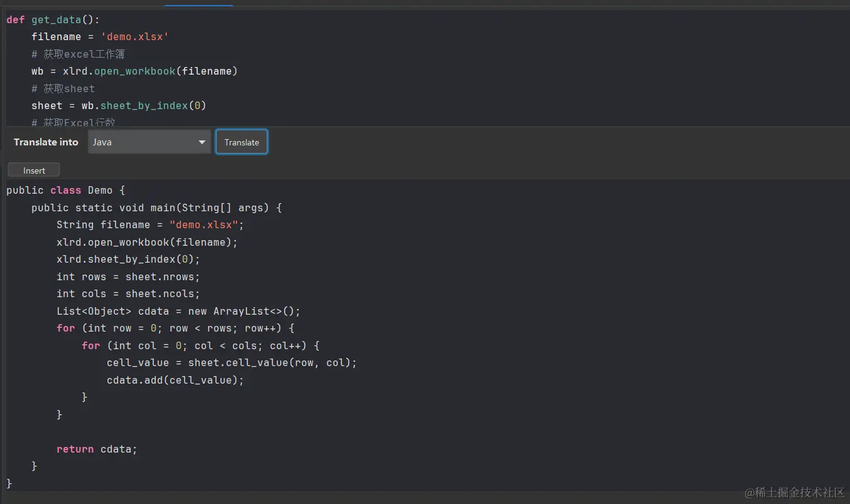Screen dimensions: 850x504
Task: Click the Java main method signature
Action: [x=156, y=208]
